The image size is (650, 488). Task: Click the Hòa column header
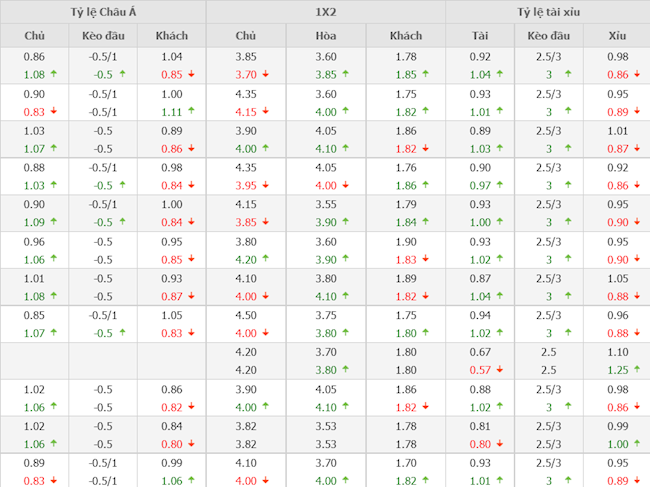[x=325, y=36]
